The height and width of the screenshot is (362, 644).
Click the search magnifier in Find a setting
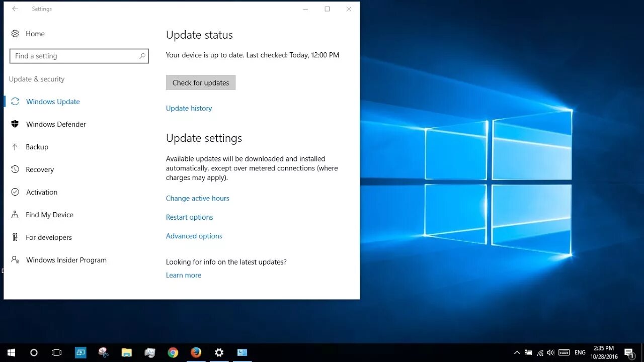coord(142,56)
